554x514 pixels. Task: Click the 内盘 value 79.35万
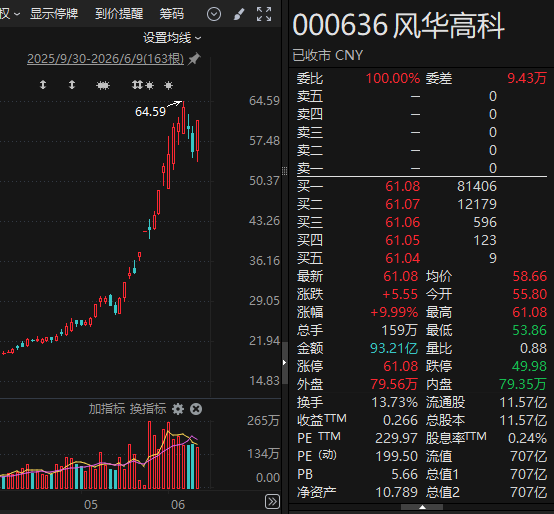point(523,384)
